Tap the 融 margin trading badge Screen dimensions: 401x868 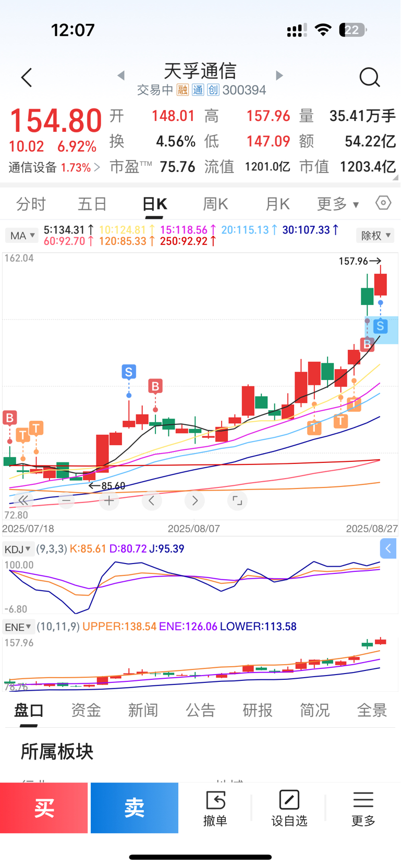183,90
